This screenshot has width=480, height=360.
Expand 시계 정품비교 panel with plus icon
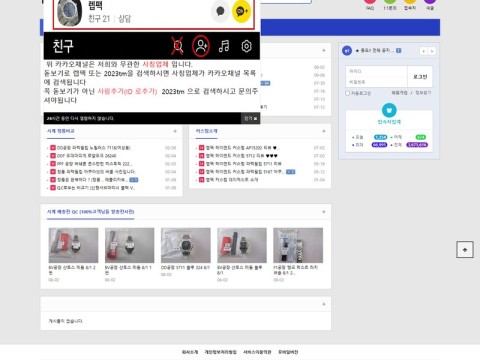pos(175,131)
